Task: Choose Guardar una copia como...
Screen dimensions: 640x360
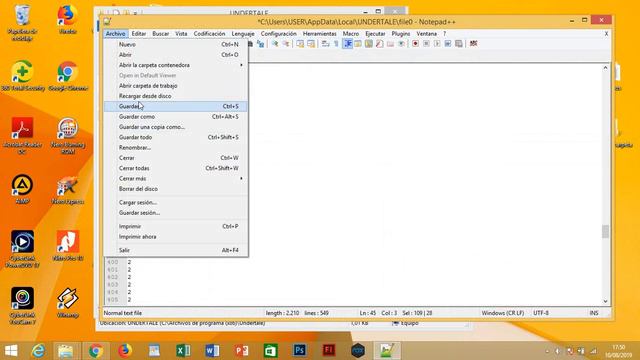Action: (176, 127)
